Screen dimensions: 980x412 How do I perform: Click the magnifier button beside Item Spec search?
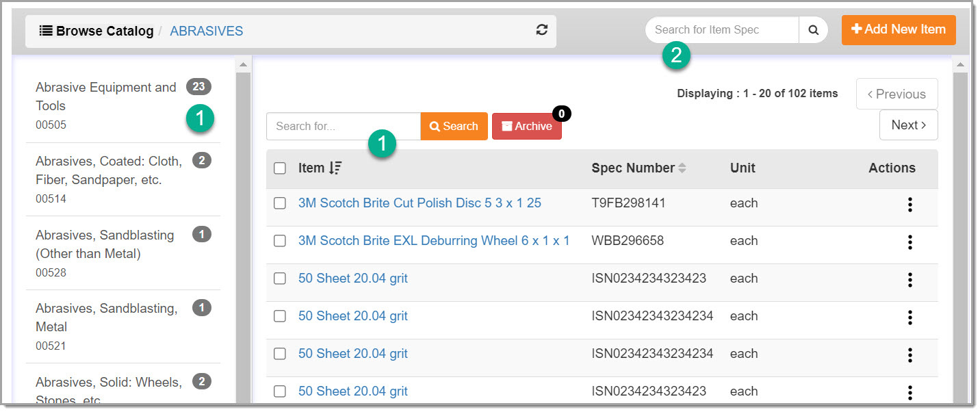point(814,30)
